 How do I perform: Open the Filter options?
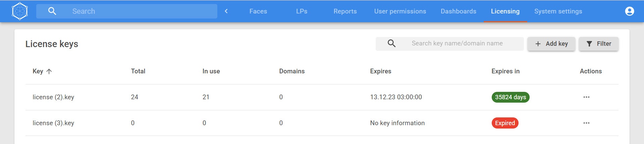[599, 44]
